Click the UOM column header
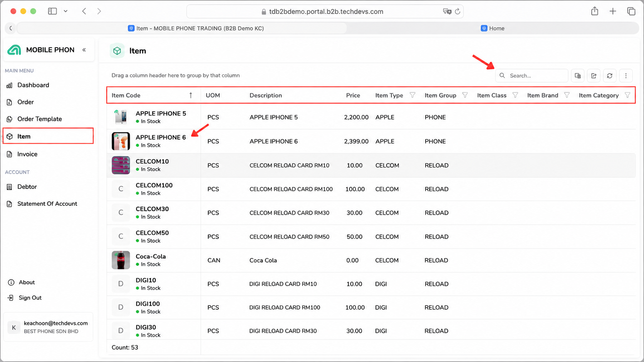This screenshot has height=362, width=644. 213,95
